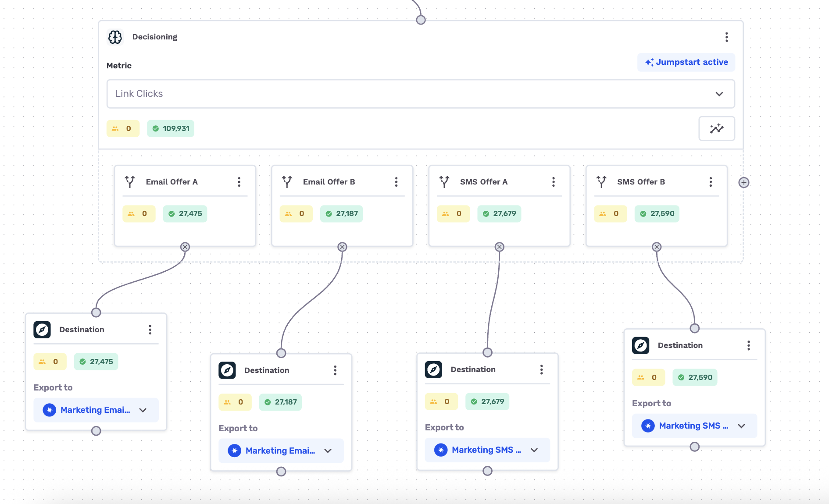829x504 pixels.
Task: Click the input connector of 27,679 Destination
Action: pyautogui.click(x=487, y=352)
